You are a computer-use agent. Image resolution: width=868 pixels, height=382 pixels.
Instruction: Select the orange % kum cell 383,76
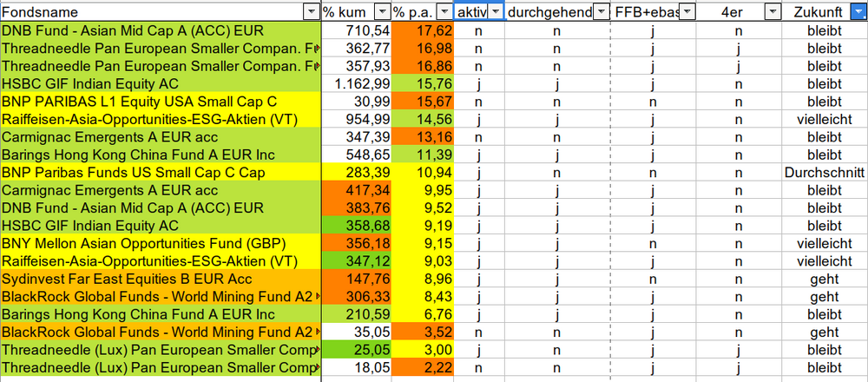point(357,208)
